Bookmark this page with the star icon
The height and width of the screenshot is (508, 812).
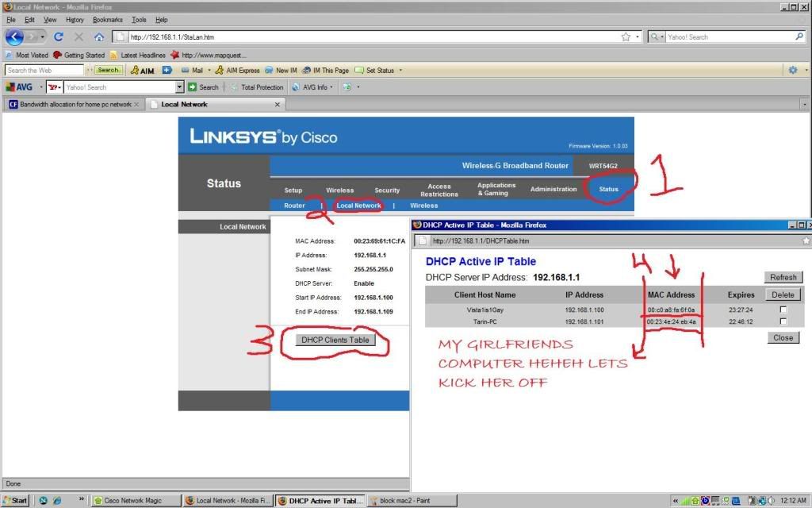tap(626, 37)
